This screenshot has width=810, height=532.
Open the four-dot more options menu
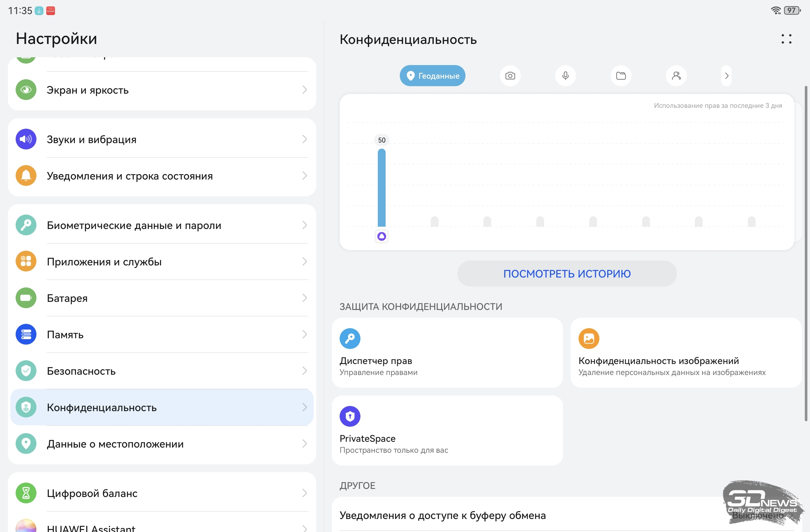(x=786, y=39)
